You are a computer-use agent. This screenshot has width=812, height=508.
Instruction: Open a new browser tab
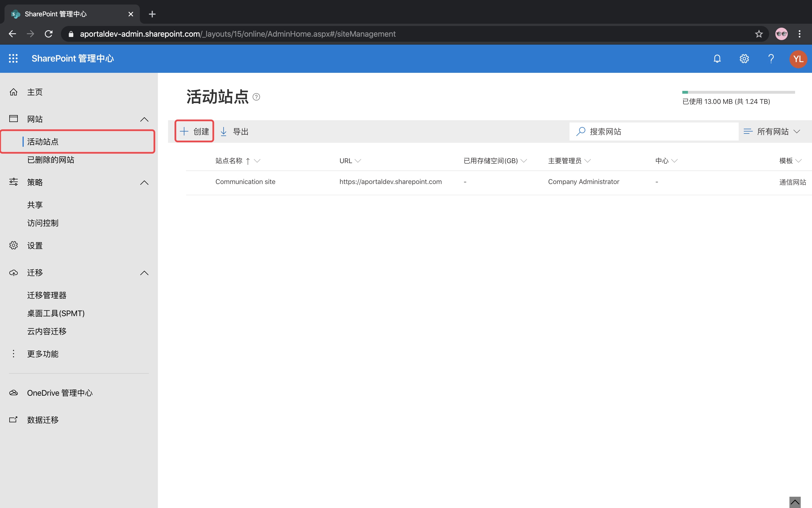click(152, 14)
